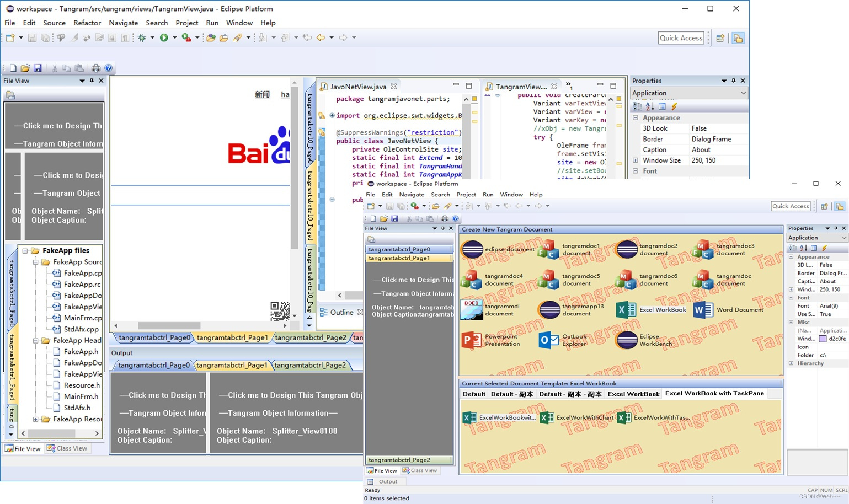This screenshot has width=849, height=504.
Task: Click Events lightning icon in back Properties panel
Action: [674, 106]
